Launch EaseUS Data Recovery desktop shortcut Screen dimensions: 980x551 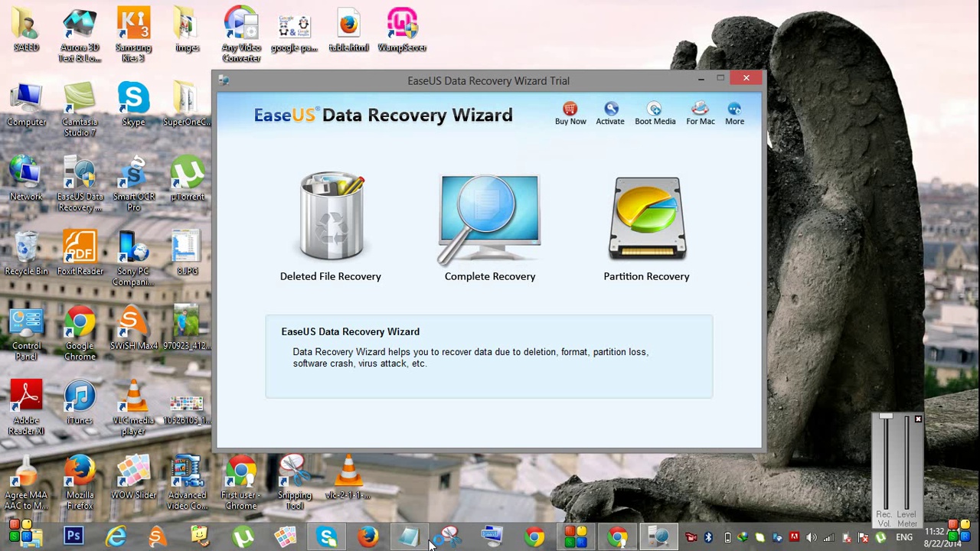80,184
